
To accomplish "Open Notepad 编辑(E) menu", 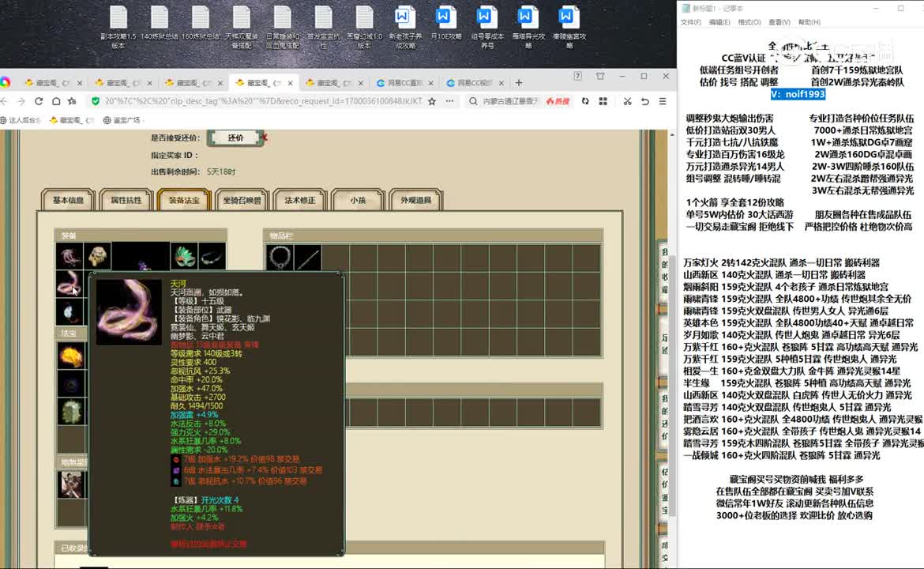I will tap(719, 22).
